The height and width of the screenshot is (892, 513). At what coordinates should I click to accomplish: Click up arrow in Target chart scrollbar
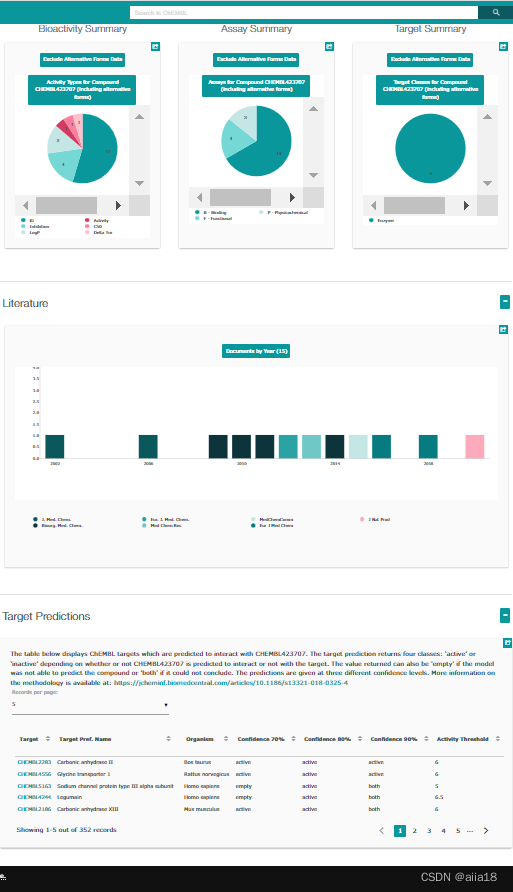(487, 117)
